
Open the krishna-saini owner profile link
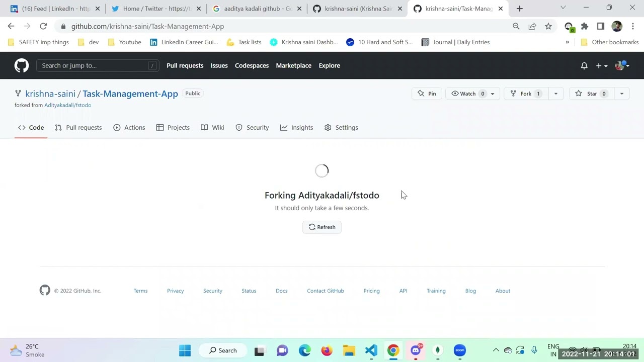[x=50, y=94]
